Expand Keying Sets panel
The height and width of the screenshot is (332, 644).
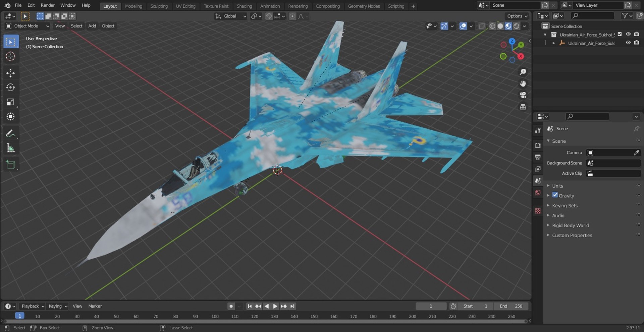[565, 206]
